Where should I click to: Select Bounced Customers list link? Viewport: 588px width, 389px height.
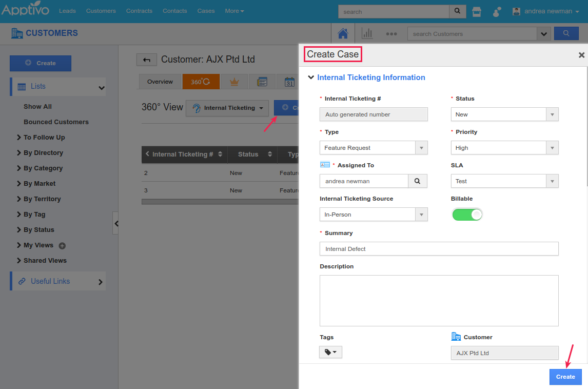(56, 122)
